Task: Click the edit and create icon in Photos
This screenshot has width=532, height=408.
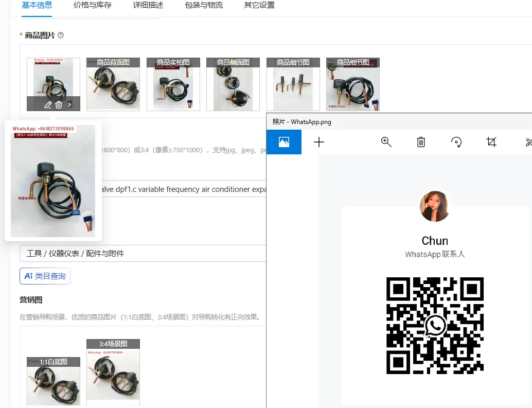Action: 528,142
